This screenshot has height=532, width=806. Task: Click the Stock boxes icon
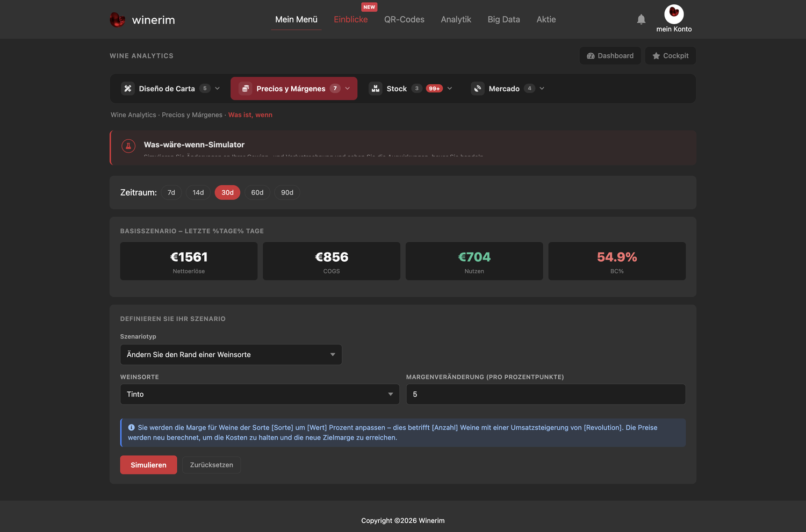(x=376, y=89)
